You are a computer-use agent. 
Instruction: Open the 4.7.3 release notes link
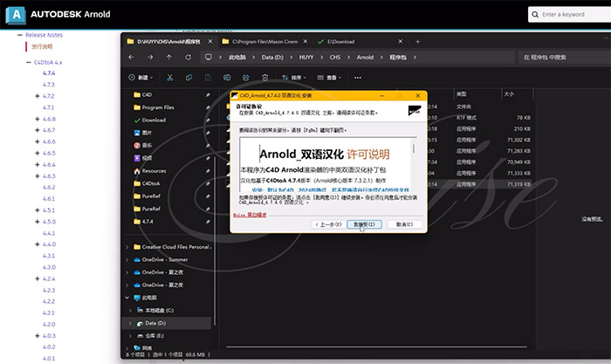[x=49, y=85]
